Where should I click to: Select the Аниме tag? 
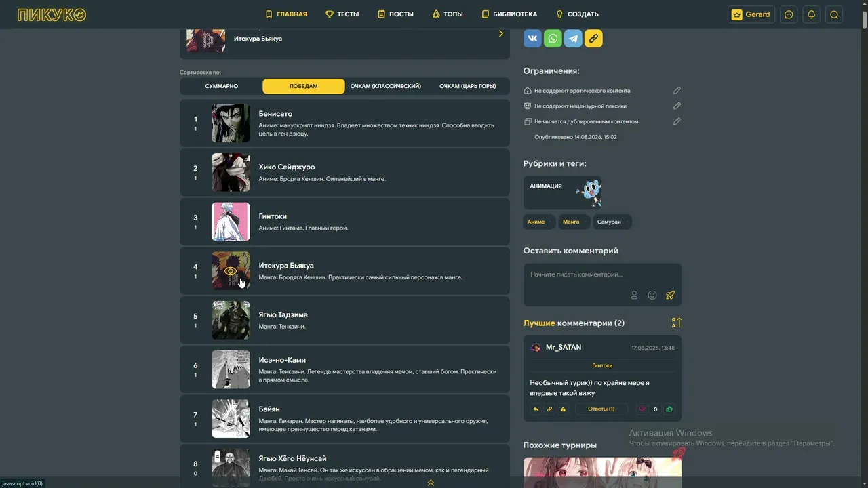point(538,222)
